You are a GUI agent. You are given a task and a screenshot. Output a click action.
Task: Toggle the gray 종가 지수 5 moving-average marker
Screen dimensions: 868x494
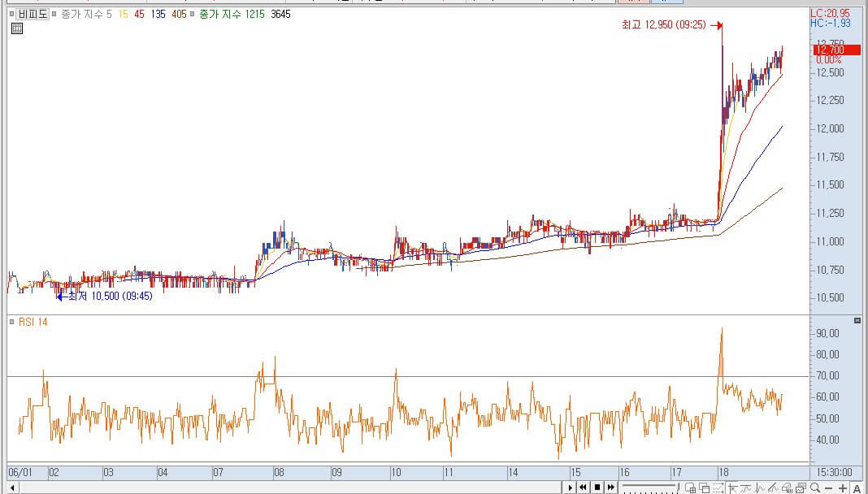click(54, 14)
